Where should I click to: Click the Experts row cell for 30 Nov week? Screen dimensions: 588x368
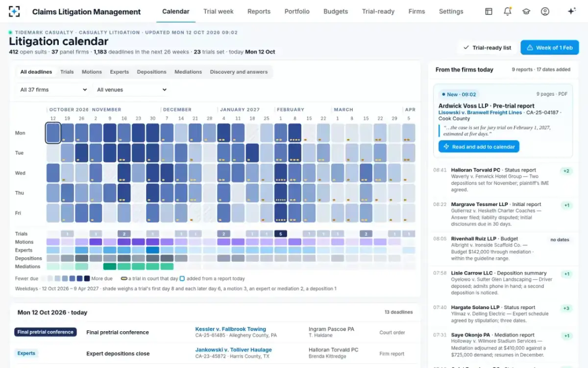(x=153, y=250)
